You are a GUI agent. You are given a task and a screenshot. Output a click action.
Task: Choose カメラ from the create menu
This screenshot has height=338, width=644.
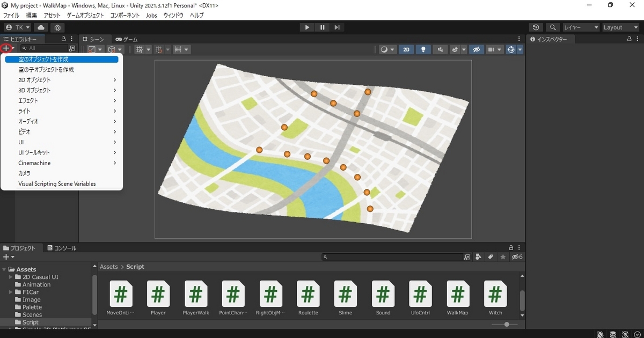click(x=62, y=173)
